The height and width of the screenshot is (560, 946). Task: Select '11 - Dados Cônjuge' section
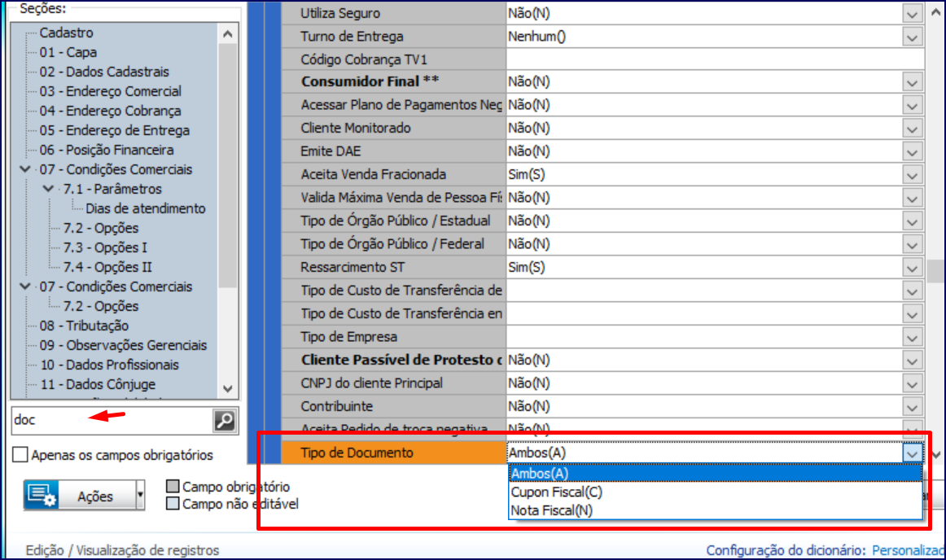[98, 384]
